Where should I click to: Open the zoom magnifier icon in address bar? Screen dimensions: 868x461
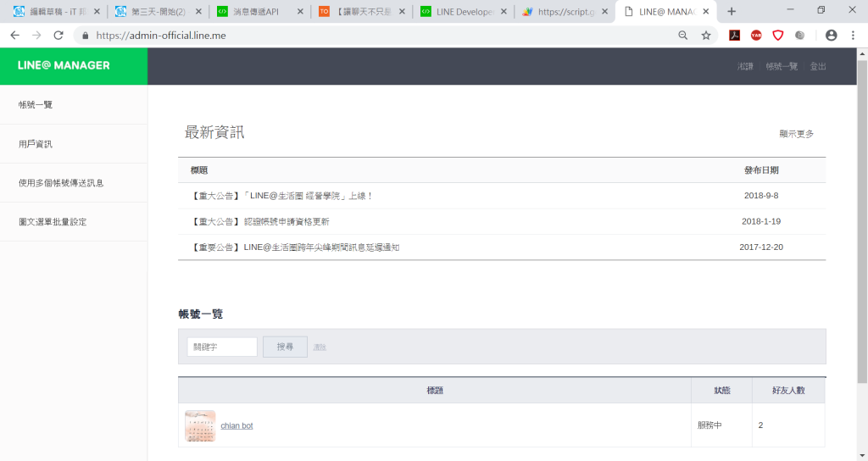click(x=683, y=36)
